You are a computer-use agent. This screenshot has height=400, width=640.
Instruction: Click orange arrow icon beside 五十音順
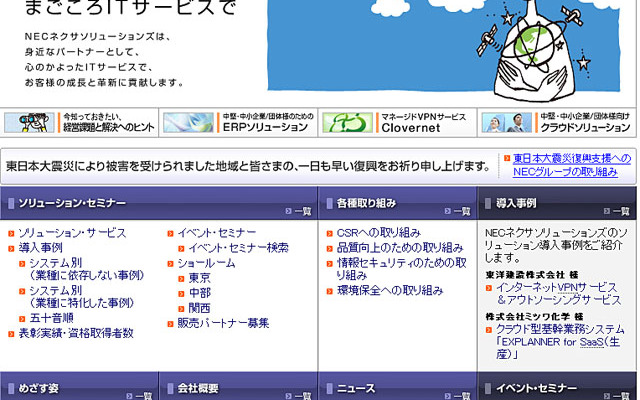coord(22,319)
